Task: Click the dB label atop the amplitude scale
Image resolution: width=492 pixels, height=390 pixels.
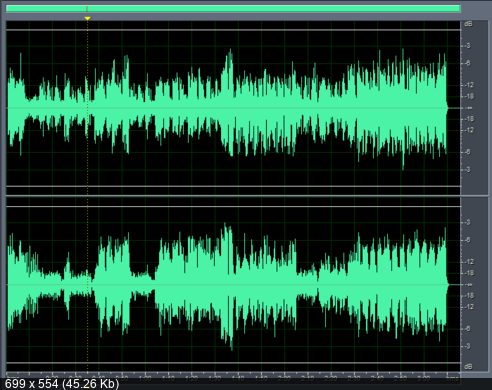Action: point(468,24)
